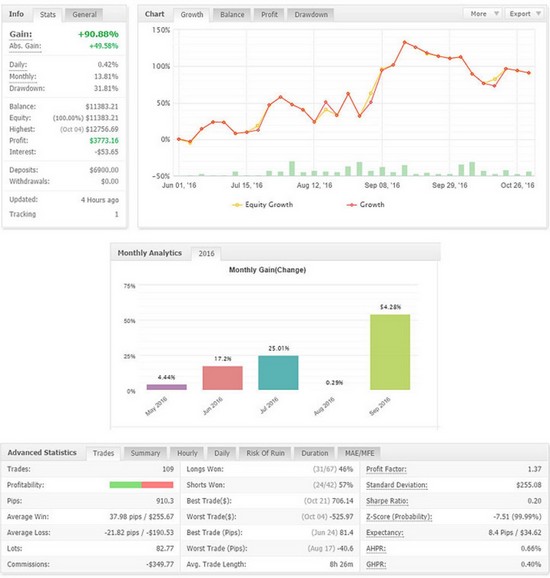Select the 2016 monthly analytics tab

coord(206,254)
